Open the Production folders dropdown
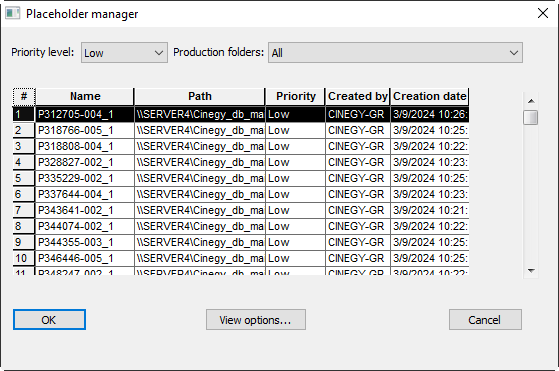Image resolution: width=559 pixels, height=371 pixels. [395, 53]
